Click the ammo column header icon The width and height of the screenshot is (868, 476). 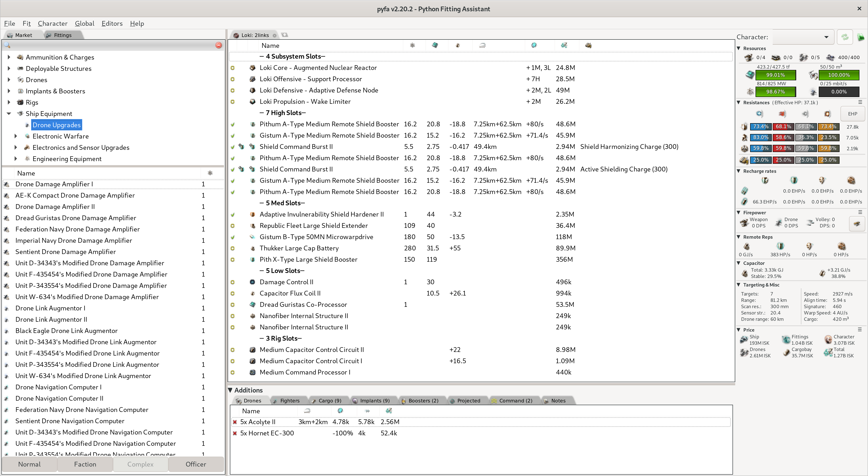pyautogui.click(x=588, y=45)
